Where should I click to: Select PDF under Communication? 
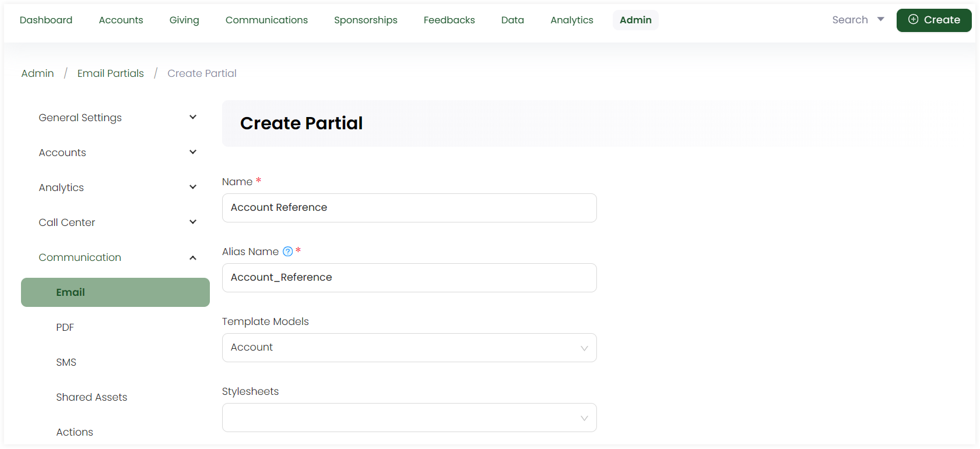click(x=65, y=327)
